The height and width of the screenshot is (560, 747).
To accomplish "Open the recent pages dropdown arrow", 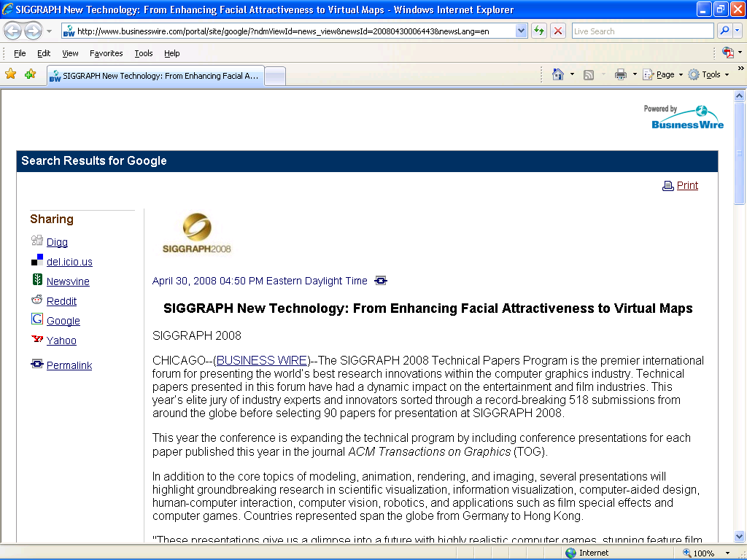I will (49, 31).
